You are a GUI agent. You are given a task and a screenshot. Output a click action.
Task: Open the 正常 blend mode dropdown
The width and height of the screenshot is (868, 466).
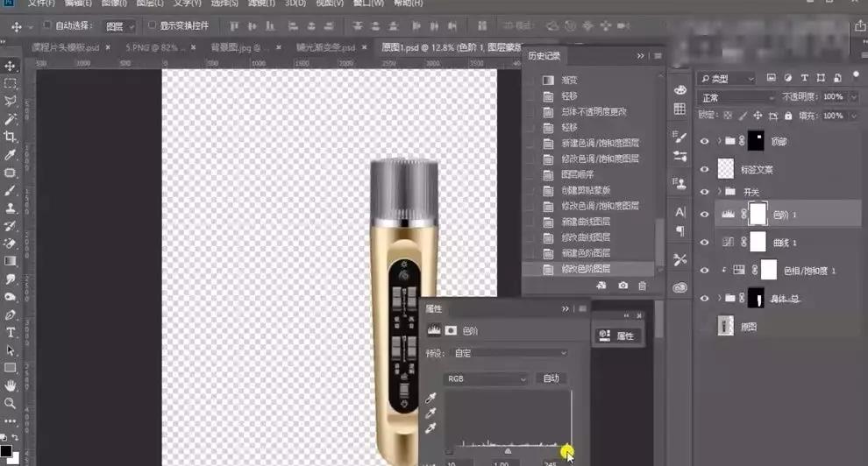(736, 97)
